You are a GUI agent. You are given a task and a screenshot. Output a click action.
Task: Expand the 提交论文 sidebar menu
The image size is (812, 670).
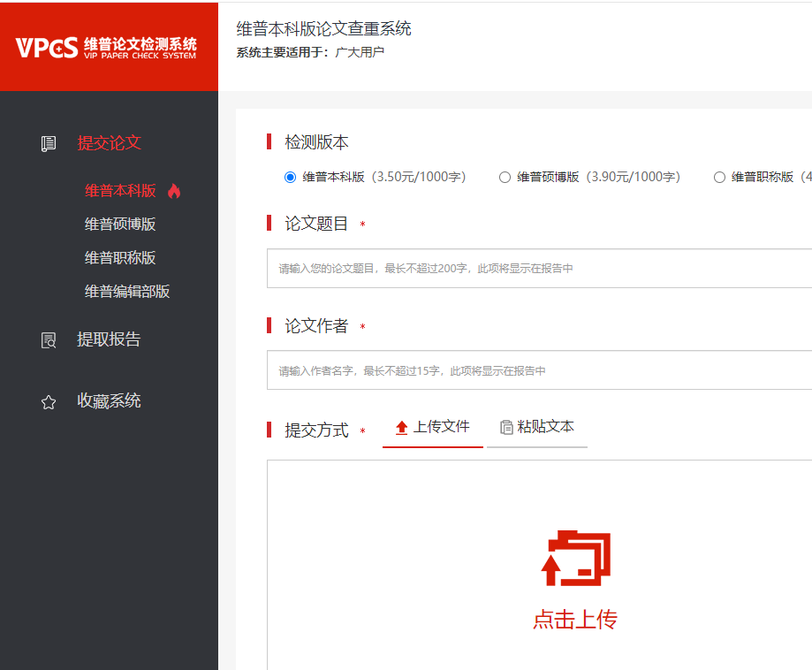(109, 143)
